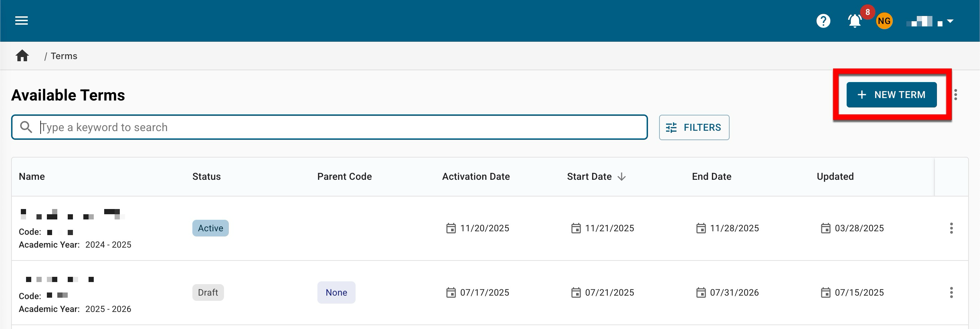Sort table by Name column header
The width and height of the screenshot is (980, 329).
(x=32, y=177)
